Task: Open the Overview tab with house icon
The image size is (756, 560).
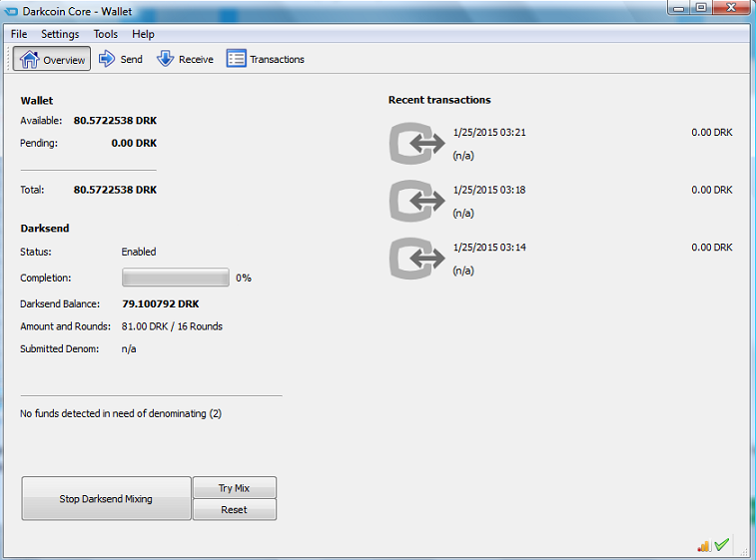Action: click(52, 59)
